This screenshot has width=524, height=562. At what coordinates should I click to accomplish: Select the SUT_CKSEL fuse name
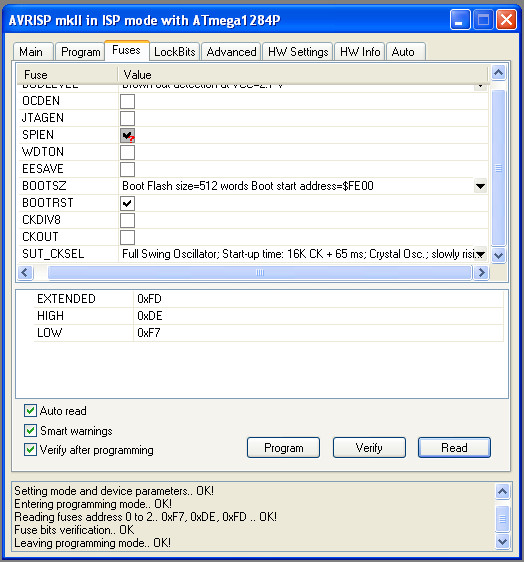click(53, 254)
